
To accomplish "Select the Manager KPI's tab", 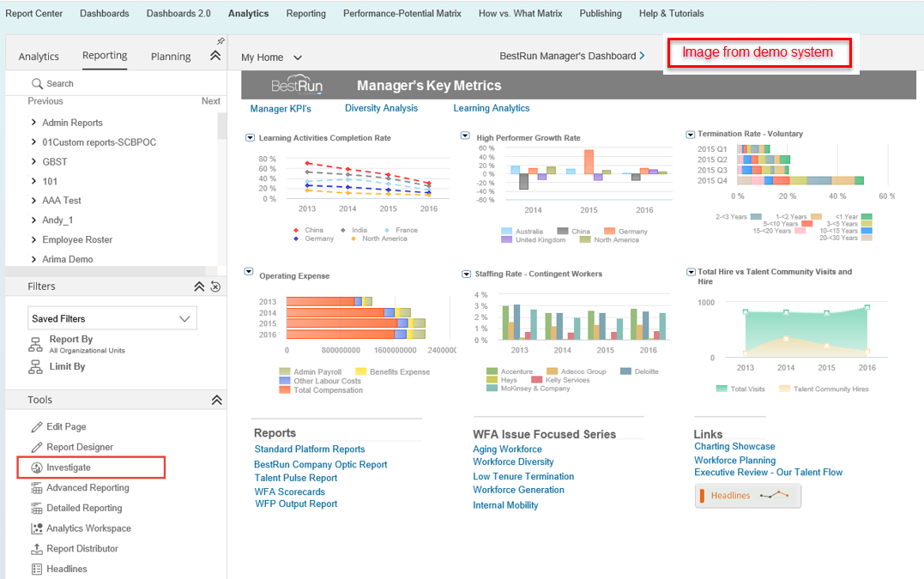I will 281,109.
